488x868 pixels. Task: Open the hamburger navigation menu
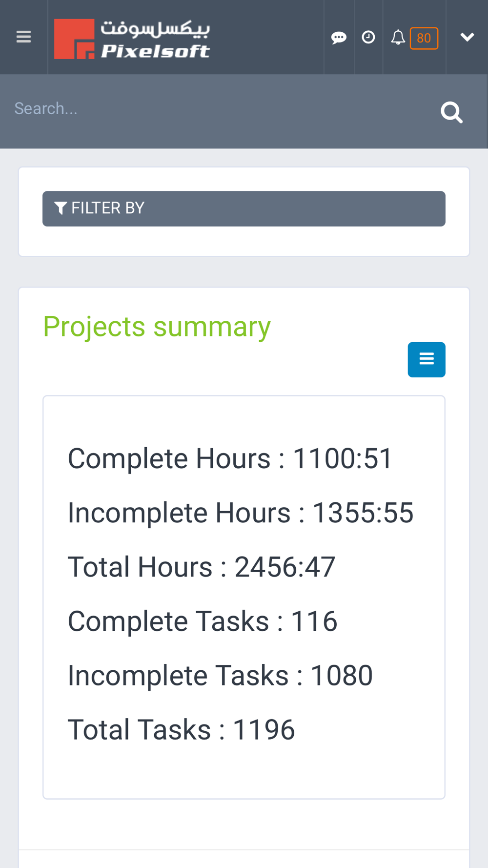point(23,37)
